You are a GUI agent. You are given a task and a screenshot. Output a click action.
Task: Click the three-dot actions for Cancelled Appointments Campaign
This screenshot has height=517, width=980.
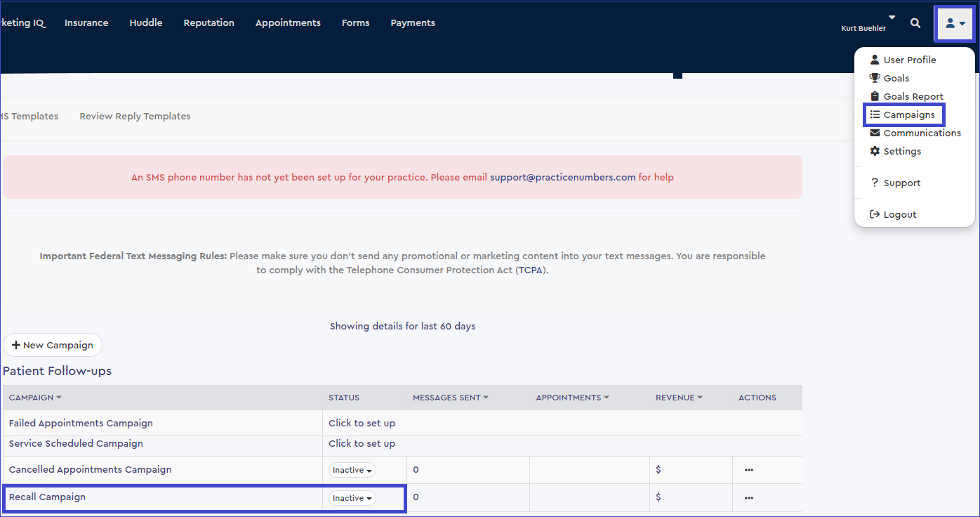(x=749, y=470)
